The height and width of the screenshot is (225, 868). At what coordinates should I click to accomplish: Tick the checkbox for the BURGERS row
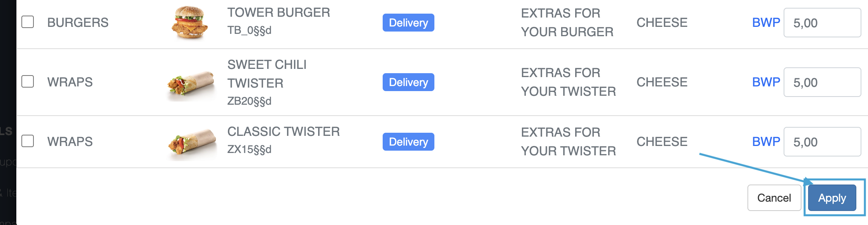28,22
